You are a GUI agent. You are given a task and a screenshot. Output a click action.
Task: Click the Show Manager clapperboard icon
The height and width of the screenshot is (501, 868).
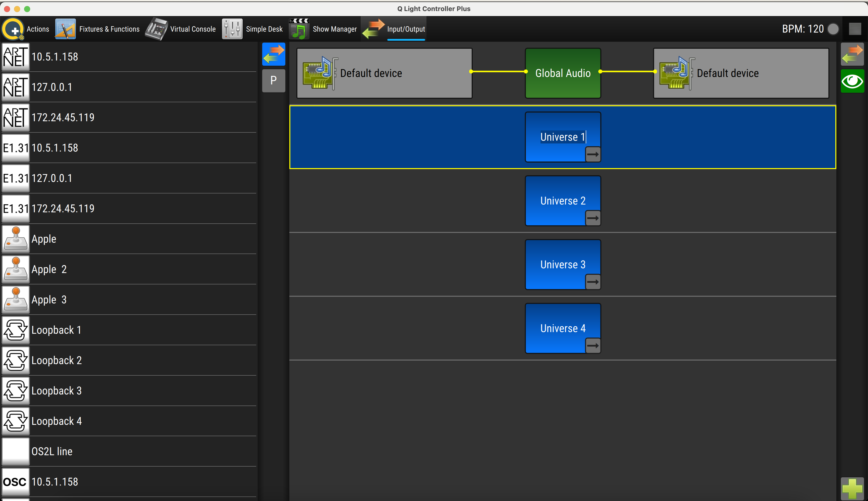(299, 29)
